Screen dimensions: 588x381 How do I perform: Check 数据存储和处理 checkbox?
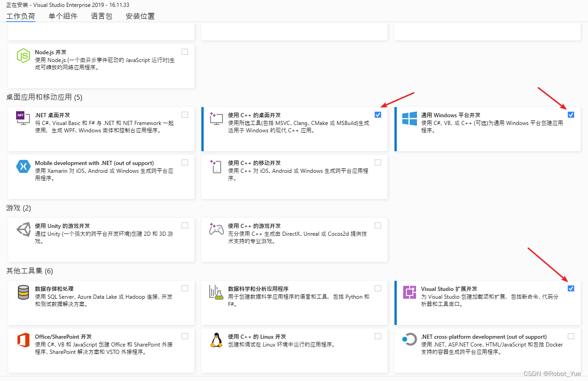click(185, 288)
